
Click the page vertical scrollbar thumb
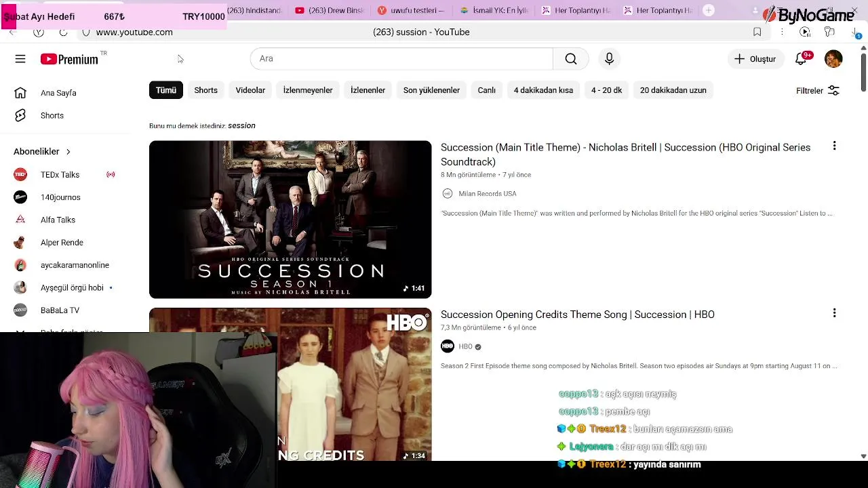point(863,71)
